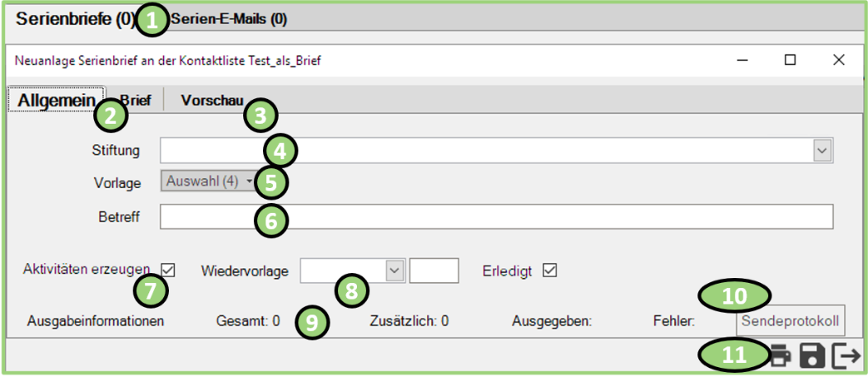Click the exit icon at bottom right
The image size is (868, 377).
(846, 356)
